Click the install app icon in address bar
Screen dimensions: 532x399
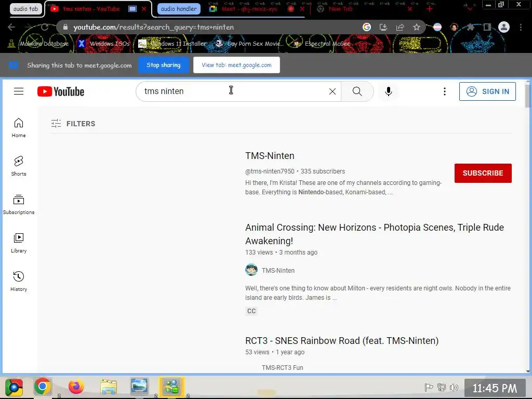pos(383,27)
